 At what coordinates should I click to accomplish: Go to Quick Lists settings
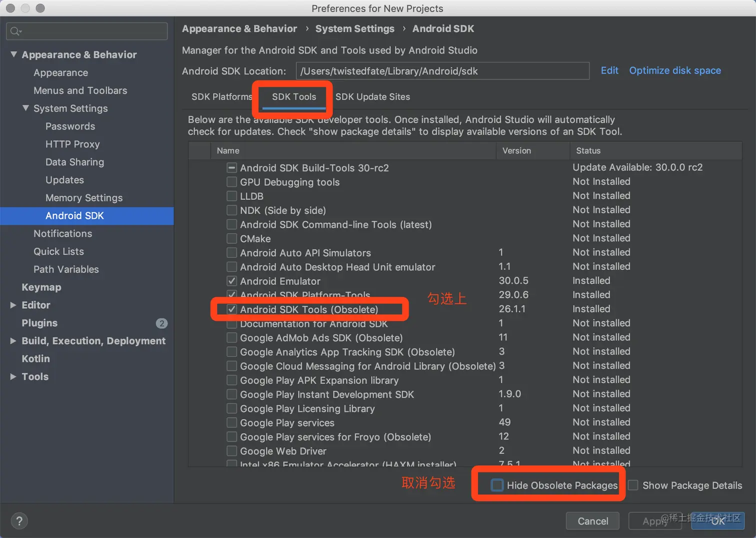point(58,251)
